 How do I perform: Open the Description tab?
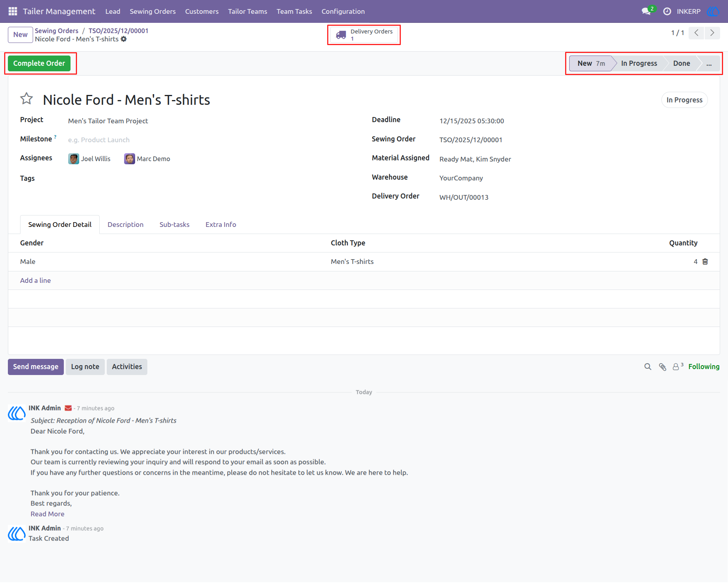pos(125,225)
